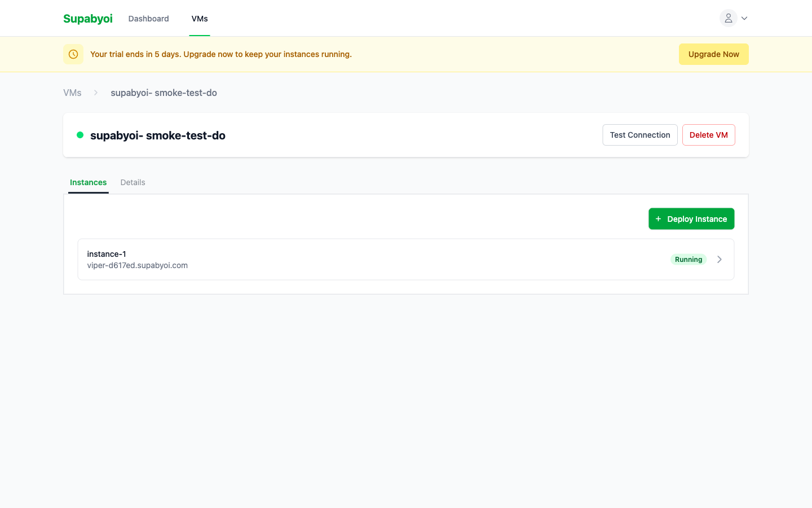
Task: Select the breadcrumb separator chevron
Action: pos(95,93)
